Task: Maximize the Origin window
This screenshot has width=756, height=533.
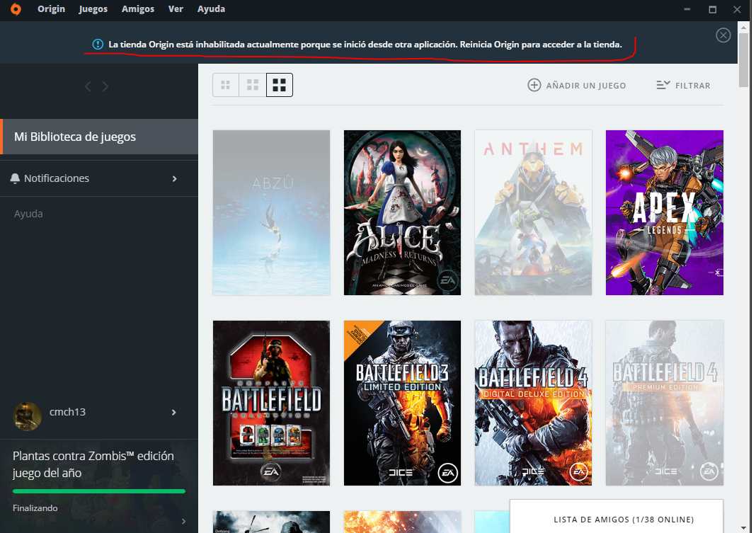Action: (x=712, y=9)
